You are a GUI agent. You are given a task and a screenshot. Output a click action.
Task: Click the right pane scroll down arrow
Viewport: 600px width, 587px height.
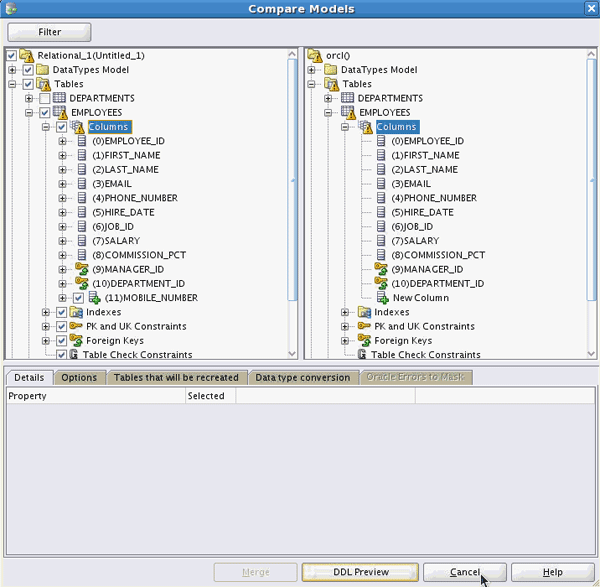(x=591, y=354)
